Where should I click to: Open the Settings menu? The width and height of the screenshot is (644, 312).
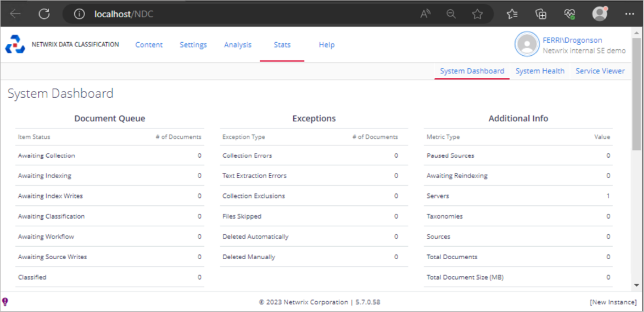(x=193, y=45)
